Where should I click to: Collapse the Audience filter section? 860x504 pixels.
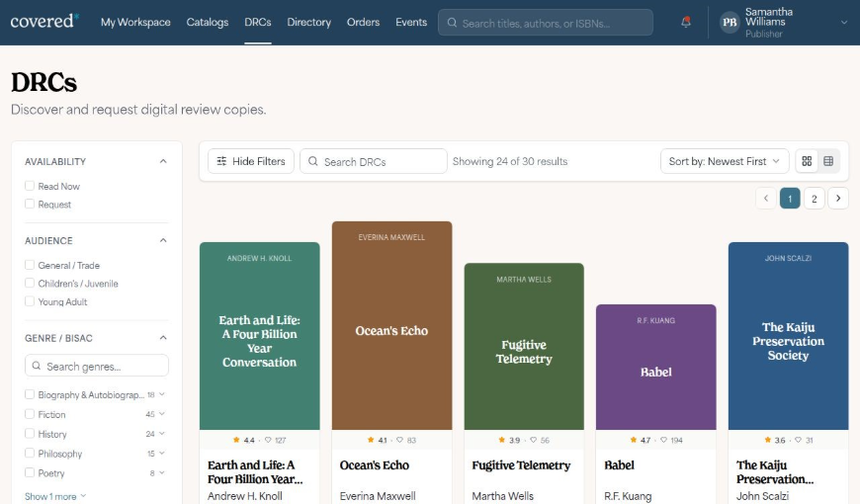coord(163,240)
